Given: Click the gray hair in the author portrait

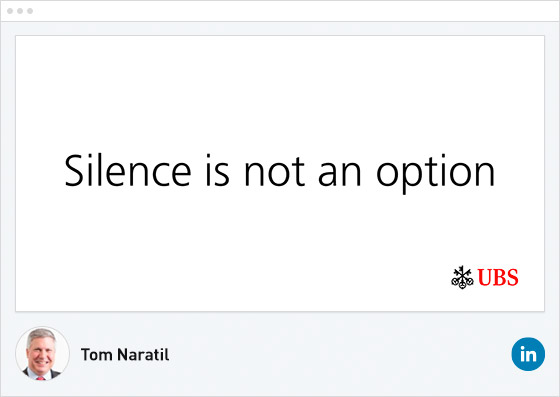Looking at the screenshot, I should click(x=41, y=335).
